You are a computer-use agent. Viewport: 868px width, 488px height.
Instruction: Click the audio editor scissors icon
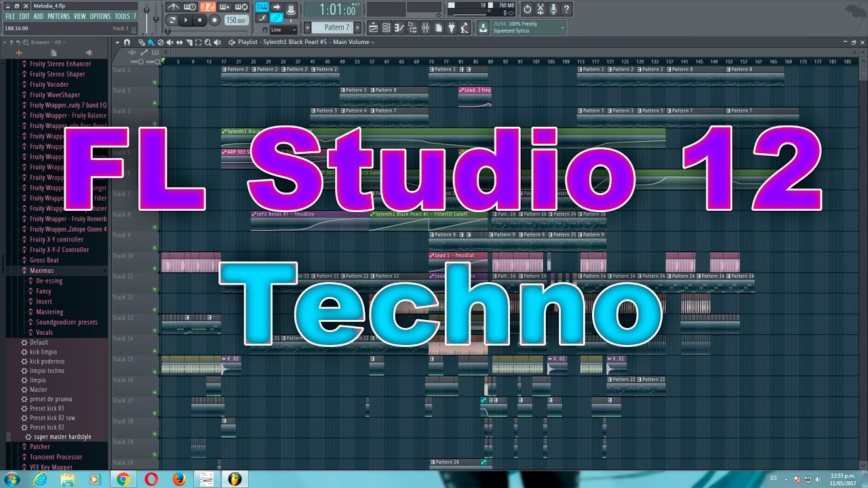pyautogui.click(x=540, y=9)
